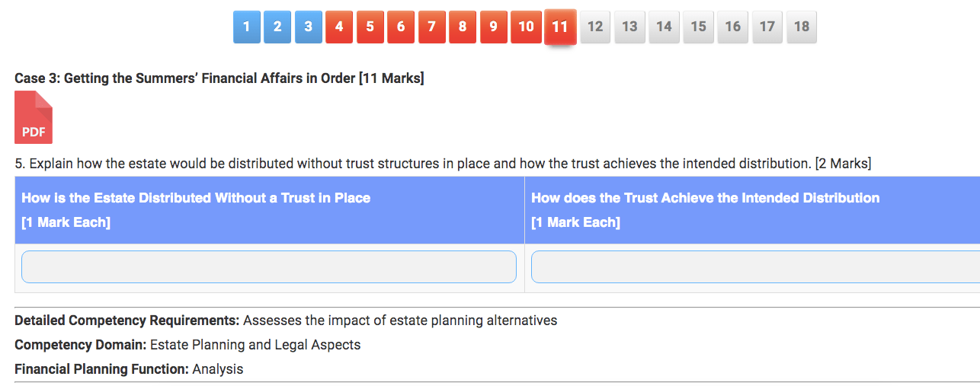Open question 13
The height and width of the screenshot is (386, 980).
629,27
